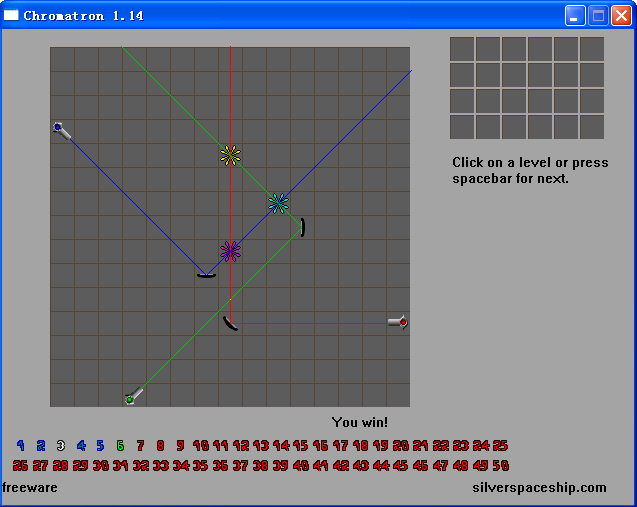Click the bottom-right inventory tray slot
The image size is (637, 507).
[x=592, y=127]
